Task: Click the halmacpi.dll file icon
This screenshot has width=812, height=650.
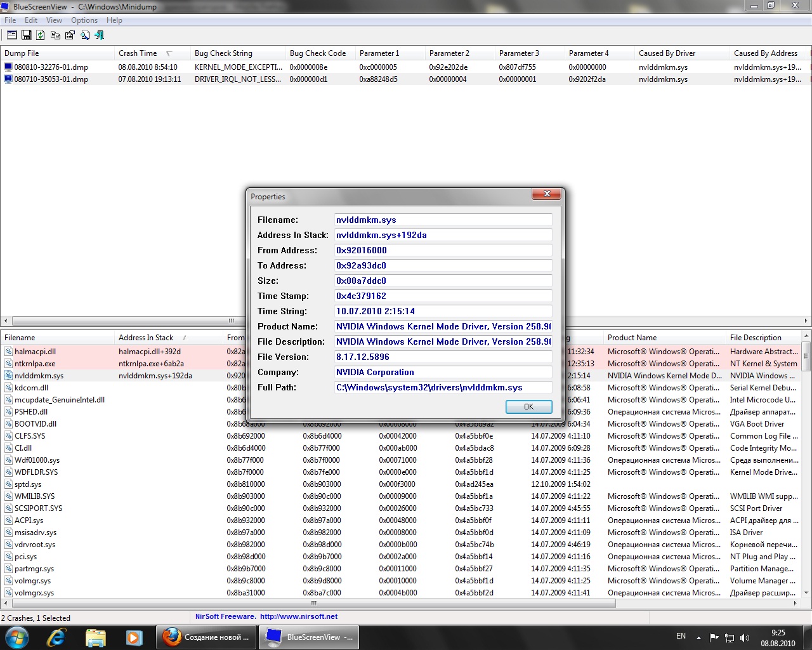Action: pyautogui.click(x=9, y=352)
